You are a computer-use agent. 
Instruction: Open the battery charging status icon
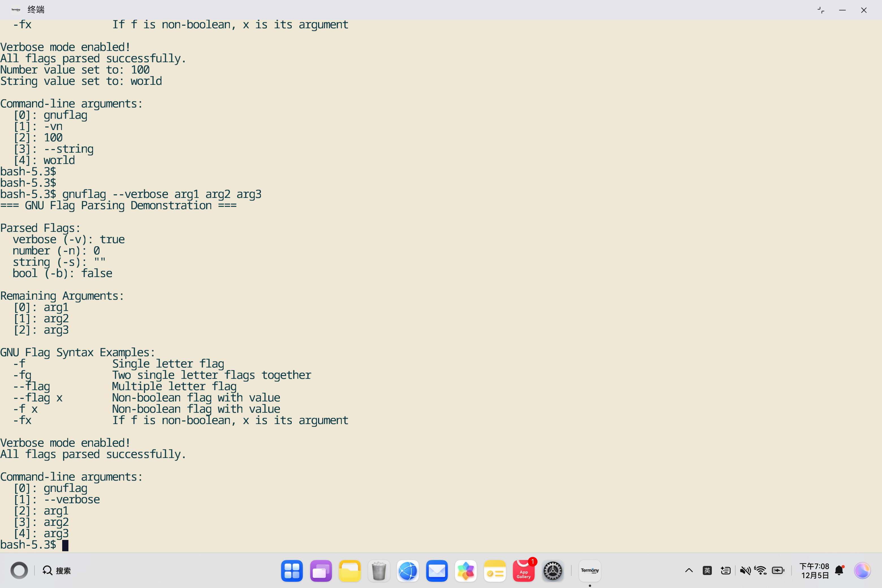point(778,570)
